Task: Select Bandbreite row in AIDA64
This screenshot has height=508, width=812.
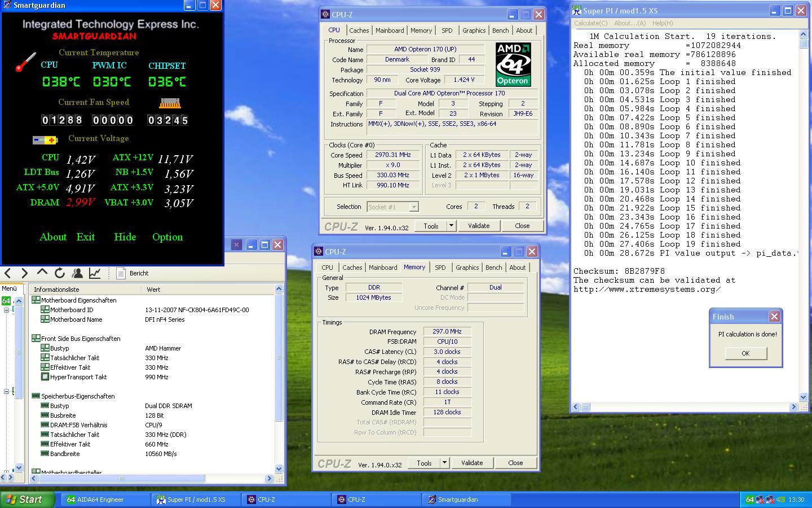Action: point(152,454)
